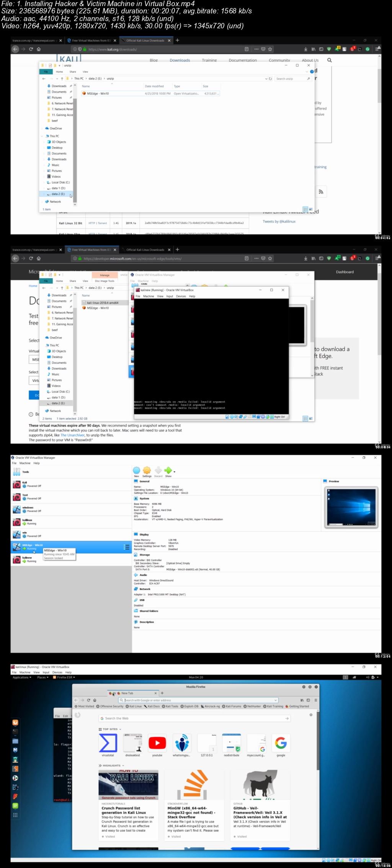Select the Test virtual machine entry

click(x=71, y=497)
